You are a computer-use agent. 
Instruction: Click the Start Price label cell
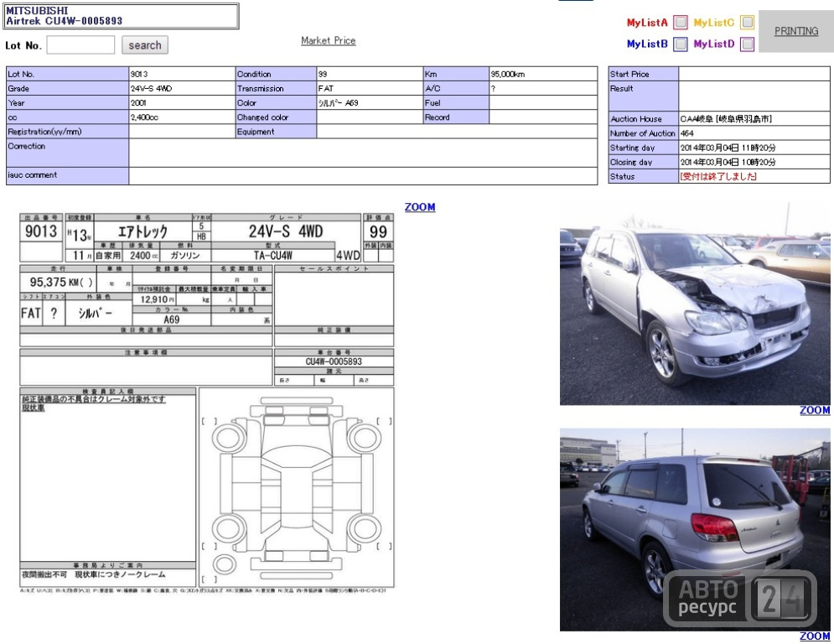pyautogui.click(x=643, y=74)
